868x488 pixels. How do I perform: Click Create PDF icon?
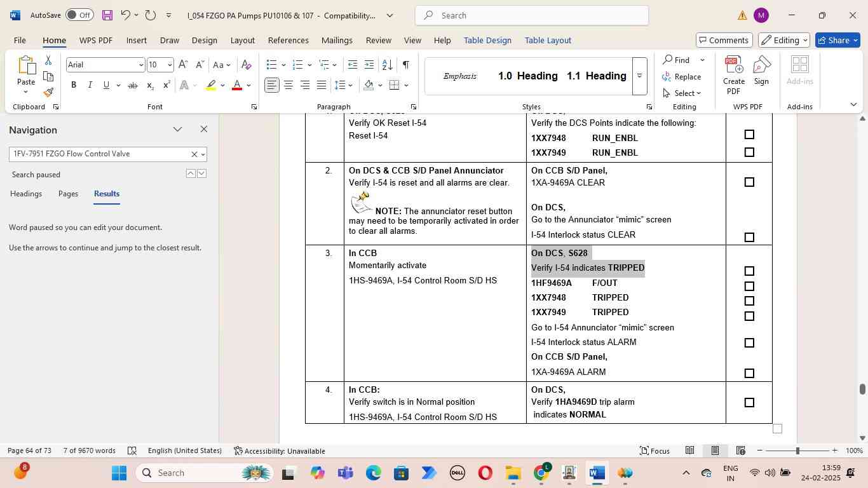point(734,76)
